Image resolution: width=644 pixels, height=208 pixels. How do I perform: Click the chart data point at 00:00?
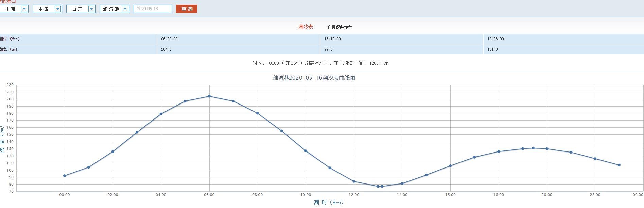coord(65,176)
